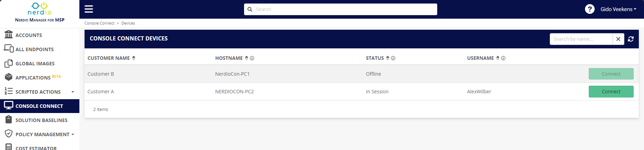Click the Username column info icon
The image size is (644, 150).
(x=503, y=58)
